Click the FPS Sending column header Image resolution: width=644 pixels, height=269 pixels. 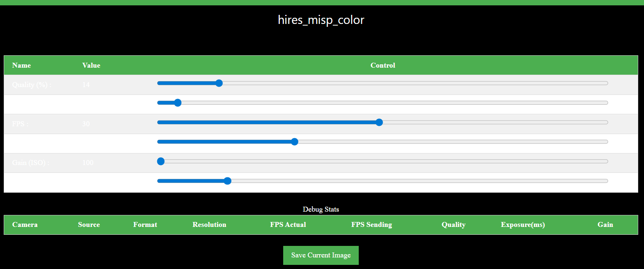pos(372,224)
